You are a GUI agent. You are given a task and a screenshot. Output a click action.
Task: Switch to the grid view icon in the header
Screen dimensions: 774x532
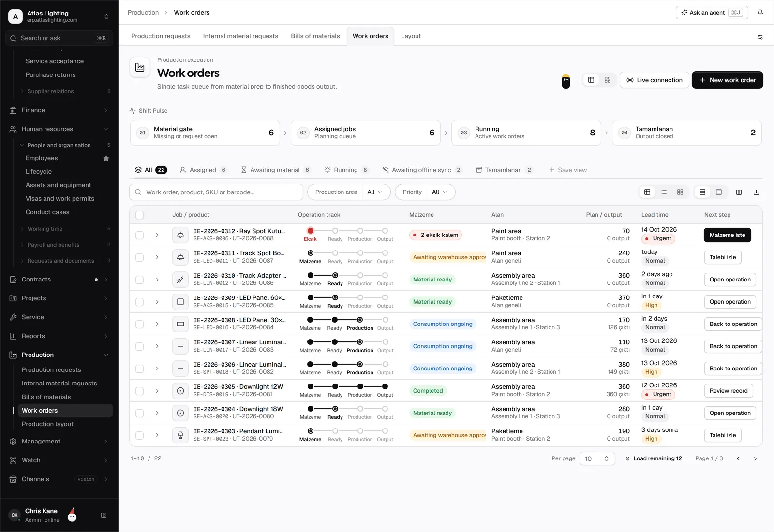point(608,80)
